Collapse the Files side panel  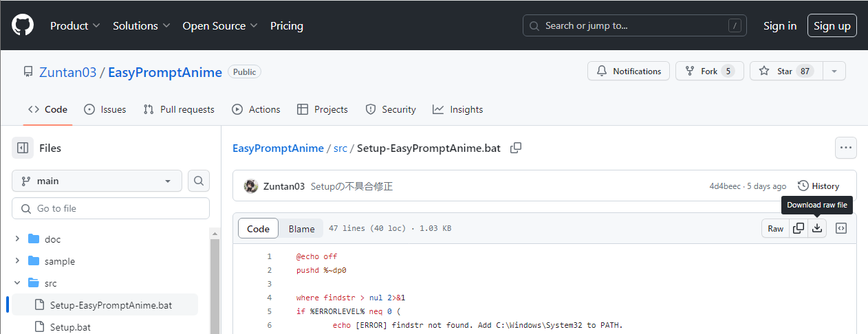click(23, 148)
